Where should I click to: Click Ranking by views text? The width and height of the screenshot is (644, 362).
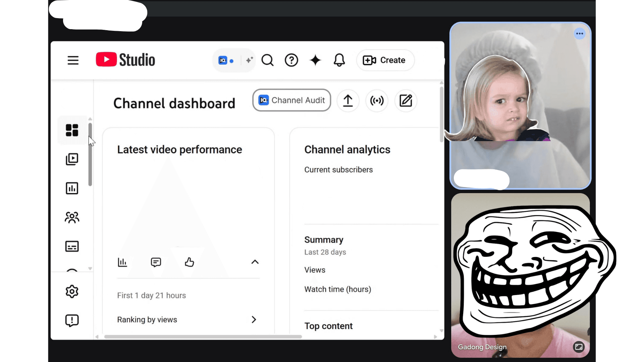pyautogui.click(x=147, y=319)
